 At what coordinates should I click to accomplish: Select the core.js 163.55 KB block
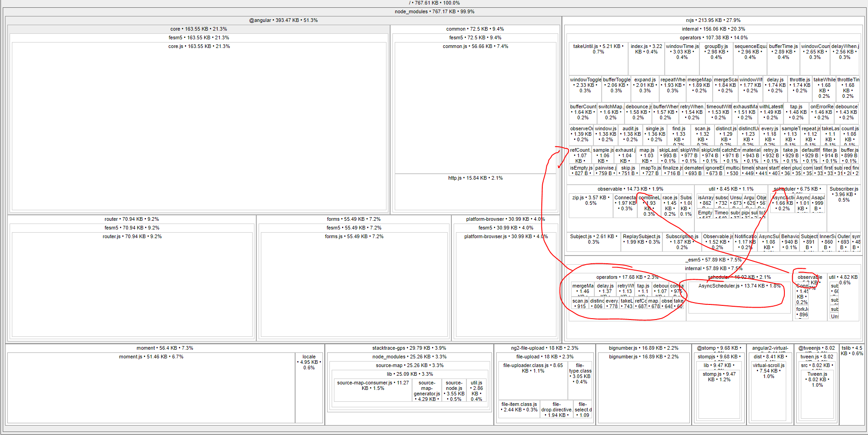(x=199, y=126)
